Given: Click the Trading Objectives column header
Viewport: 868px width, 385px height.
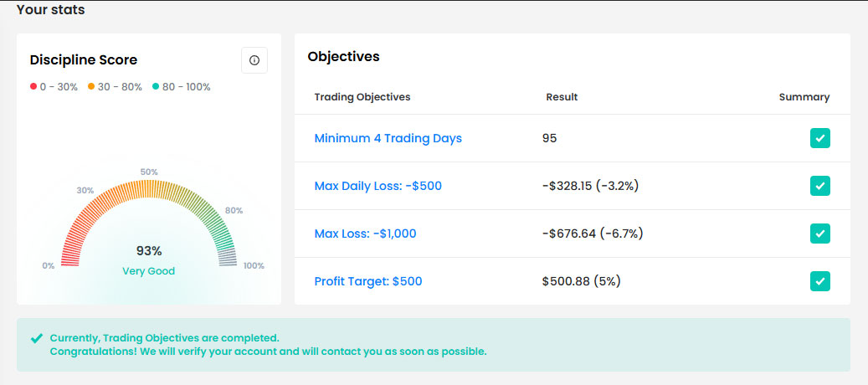Looking at the screenshot, I should (362, 97).
